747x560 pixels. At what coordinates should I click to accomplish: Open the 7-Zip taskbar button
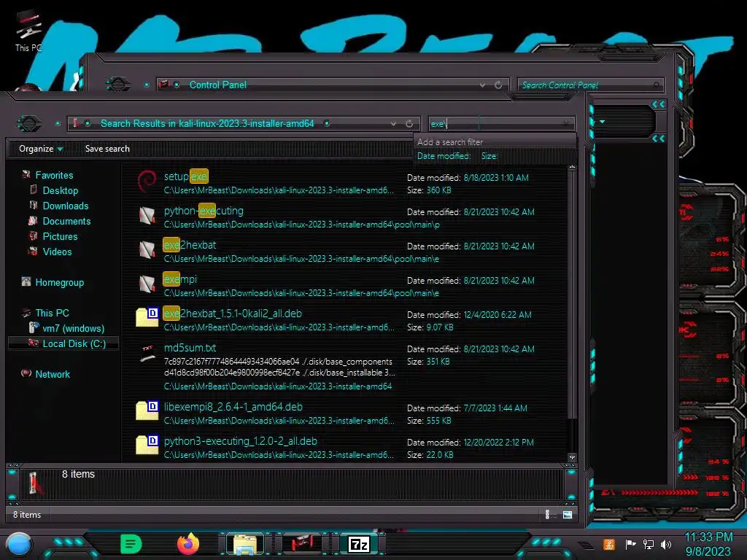(x=359, y=544)
